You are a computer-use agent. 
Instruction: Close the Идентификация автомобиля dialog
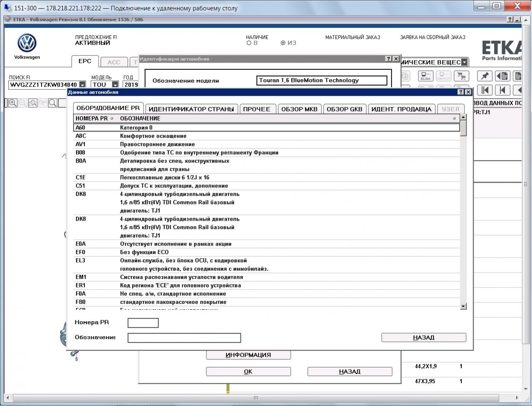coord(396,59)
